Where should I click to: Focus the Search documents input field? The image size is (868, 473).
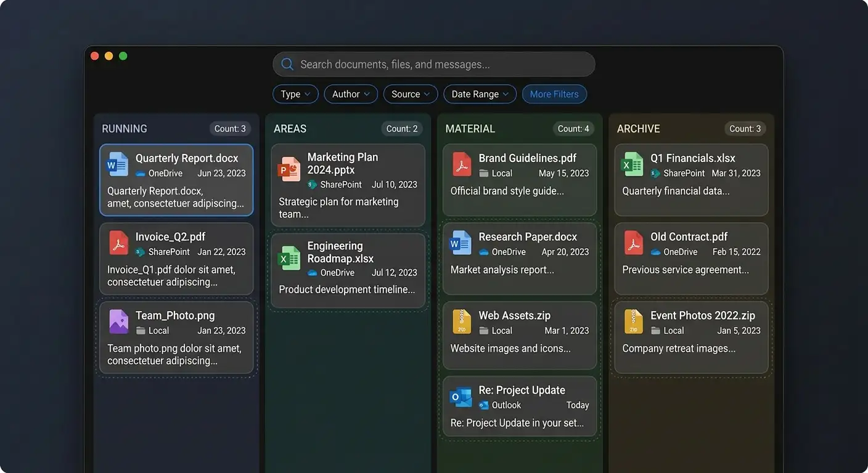click(x=434, y=64)
